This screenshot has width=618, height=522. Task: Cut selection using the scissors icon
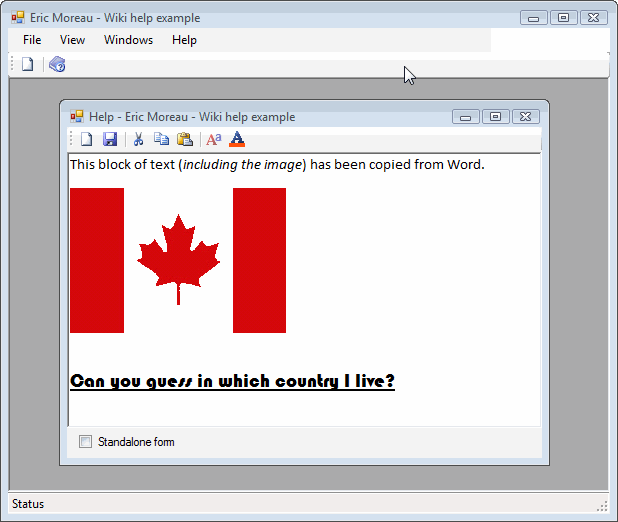point(139,139)
